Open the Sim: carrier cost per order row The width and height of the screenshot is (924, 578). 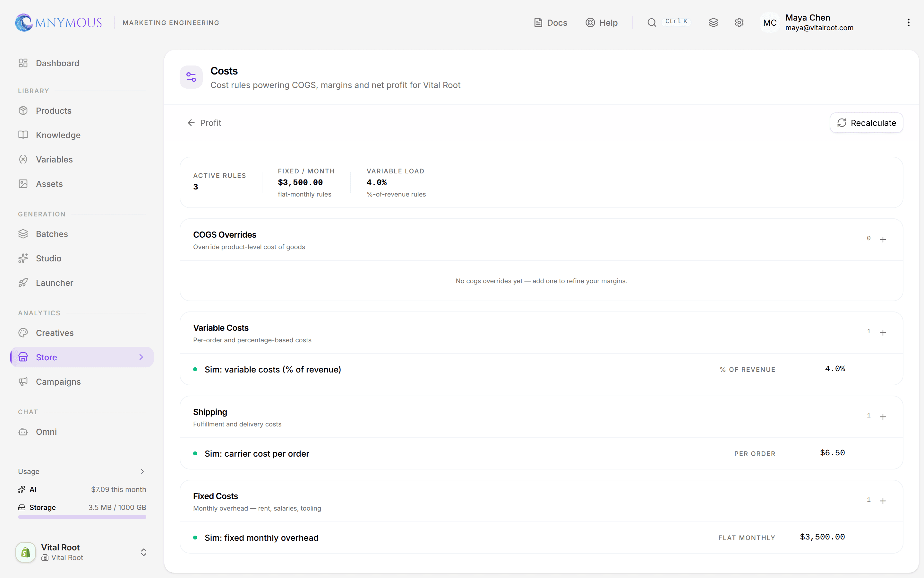[x=541, y=453]
